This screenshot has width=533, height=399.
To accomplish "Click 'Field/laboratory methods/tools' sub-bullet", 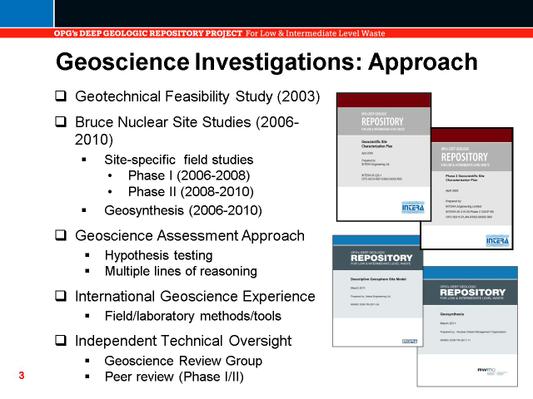I will pyautogui.click(x=193, y=316).
